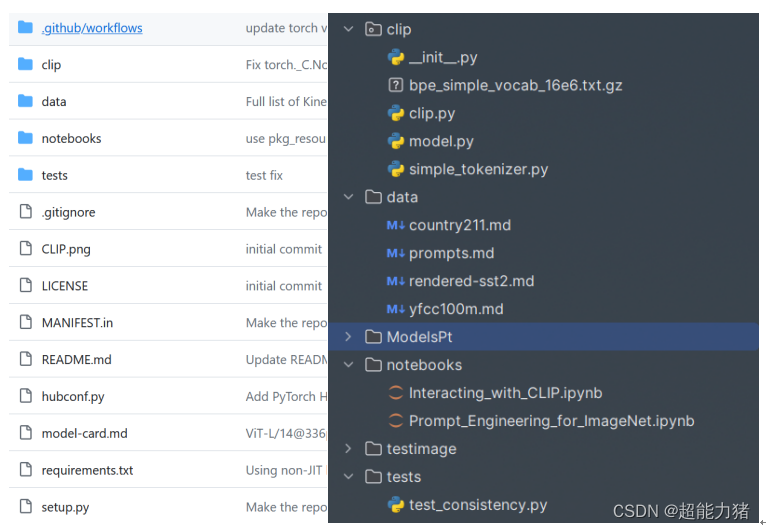766x530 pixels.
Task: Collapse the notebooks folder in project tree
Action: point(348,365)
